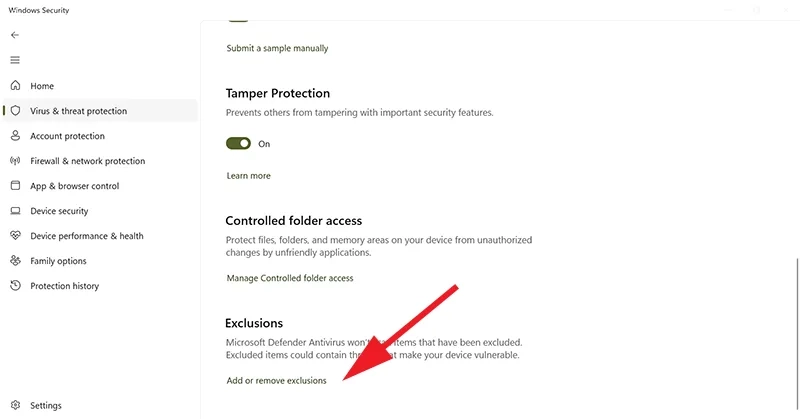This screenshot has height=419, width=800.
Task: Click the back arrow icon
Action: point(15,35)
